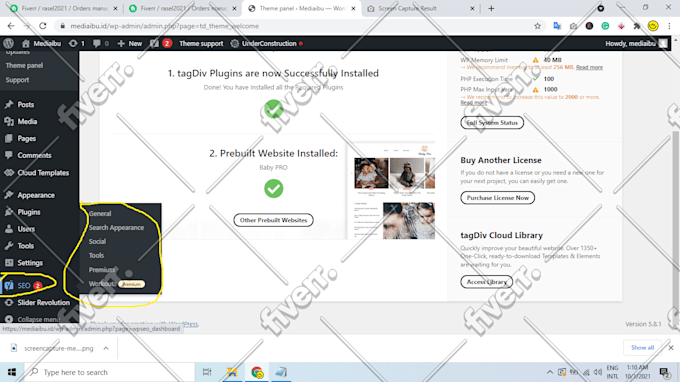
Task: Open the comments bubble in admin bar
Action: pyautogui.click(x=101, y=43)
